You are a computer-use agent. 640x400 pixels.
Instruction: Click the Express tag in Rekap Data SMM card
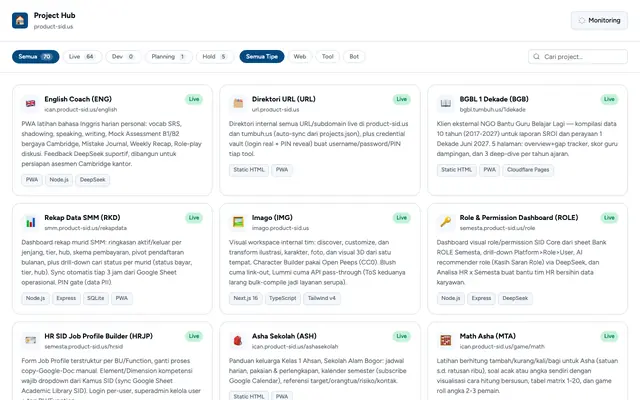pyautogui.click(x=66, y=298)
